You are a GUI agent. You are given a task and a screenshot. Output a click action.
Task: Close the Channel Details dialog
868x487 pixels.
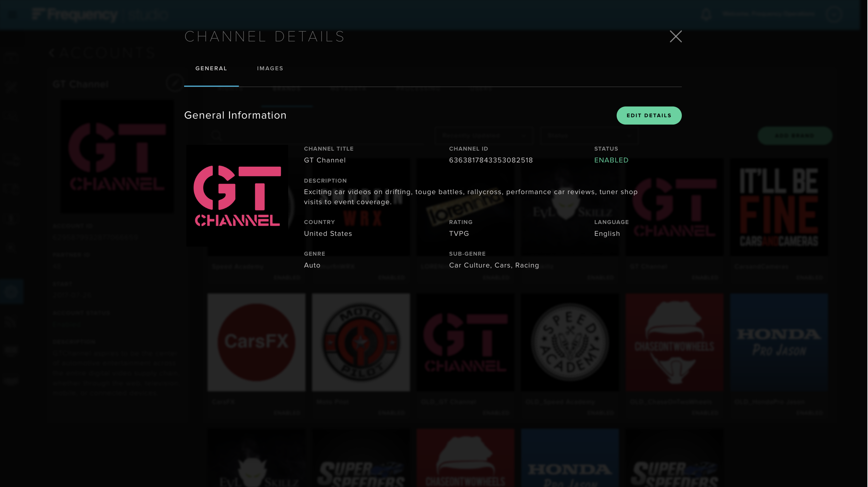[676, 37]
